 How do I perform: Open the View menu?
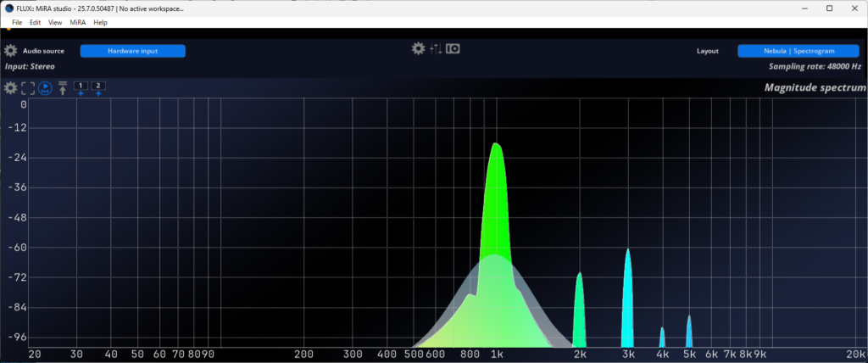(x=55, y=22)
